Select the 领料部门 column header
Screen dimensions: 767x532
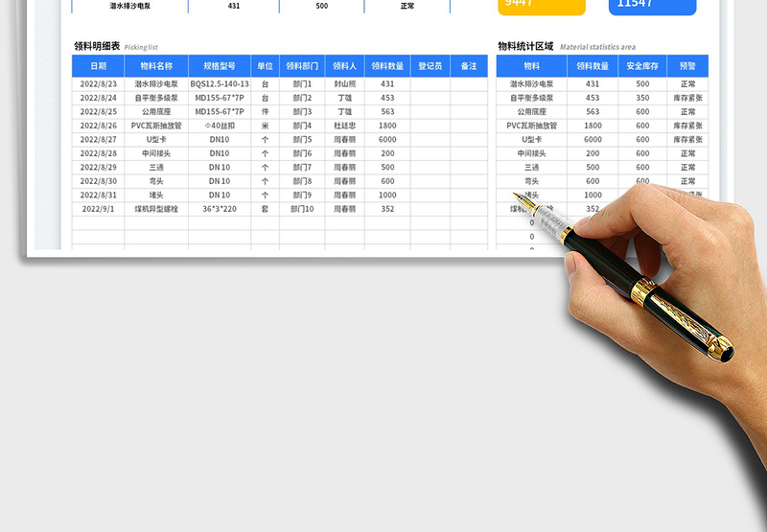[x=302, y=66]
